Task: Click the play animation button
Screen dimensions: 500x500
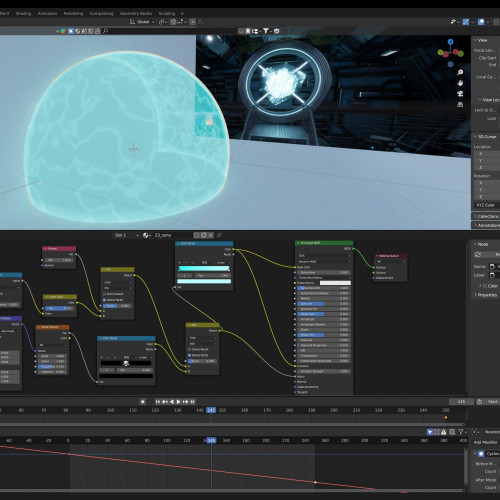Action: point(178,402)
